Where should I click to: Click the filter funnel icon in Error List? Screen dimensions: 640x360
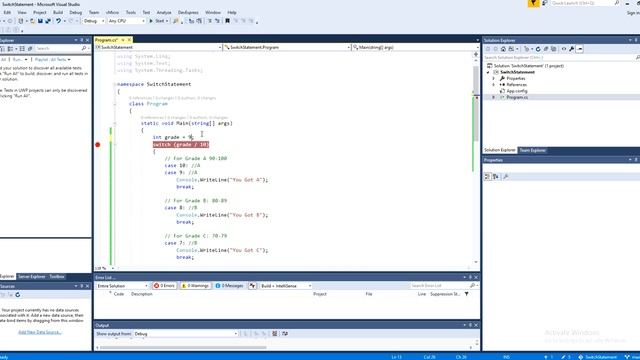coord(467,294)
